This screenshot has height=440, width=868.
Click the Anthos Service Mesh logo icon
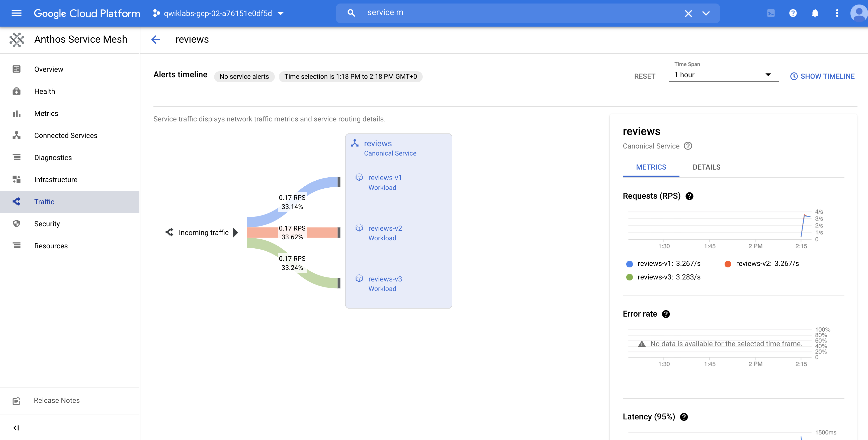click(x=17, y=39)
